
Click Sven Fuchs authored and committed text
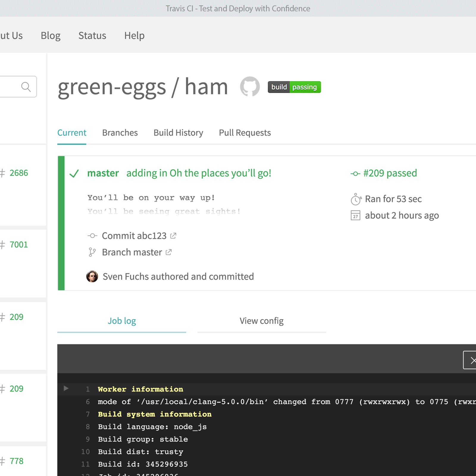pos(178,277)
